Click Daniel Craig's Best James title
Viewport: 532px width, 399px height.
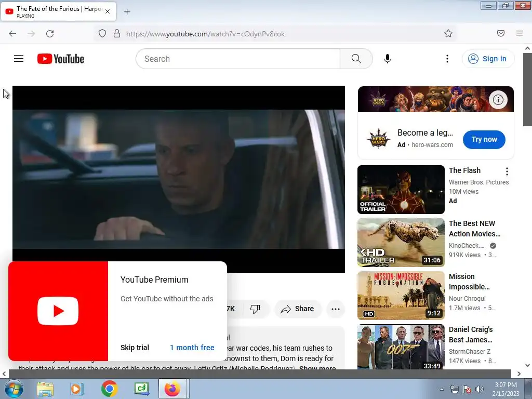point(471,335)
